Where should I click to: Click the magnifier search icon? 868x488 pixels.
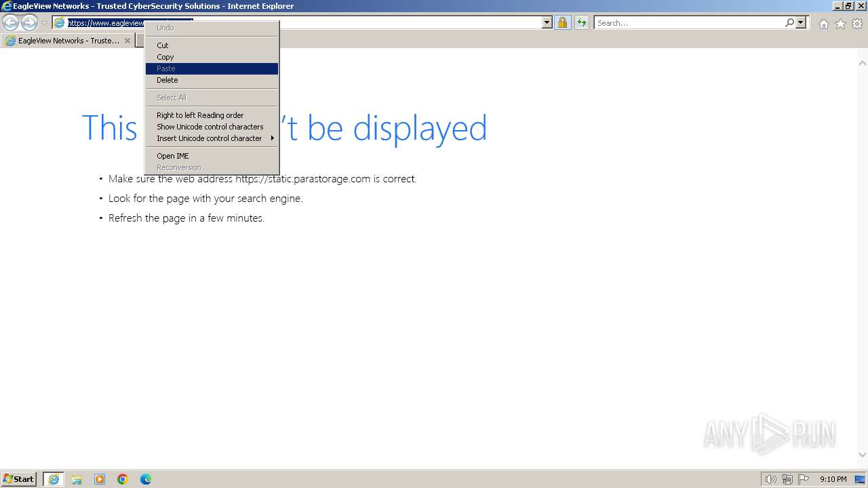click(789, 23)
